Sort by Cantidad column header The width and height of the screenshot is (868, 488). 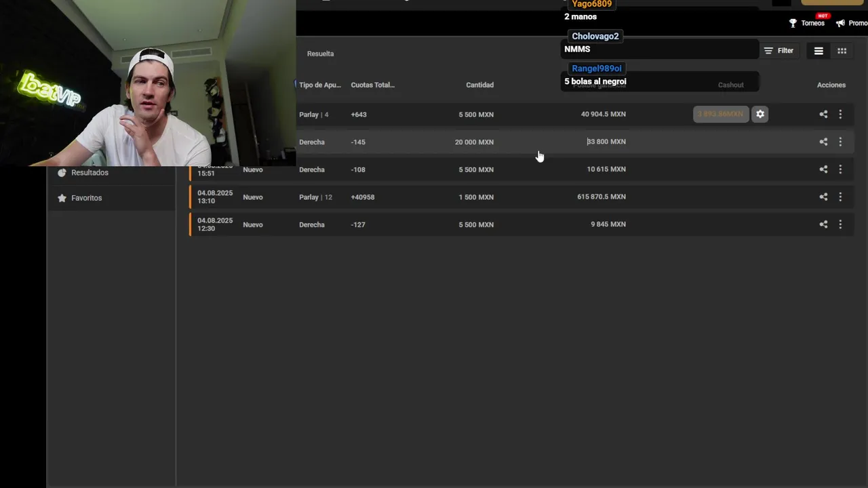point(479,85)
